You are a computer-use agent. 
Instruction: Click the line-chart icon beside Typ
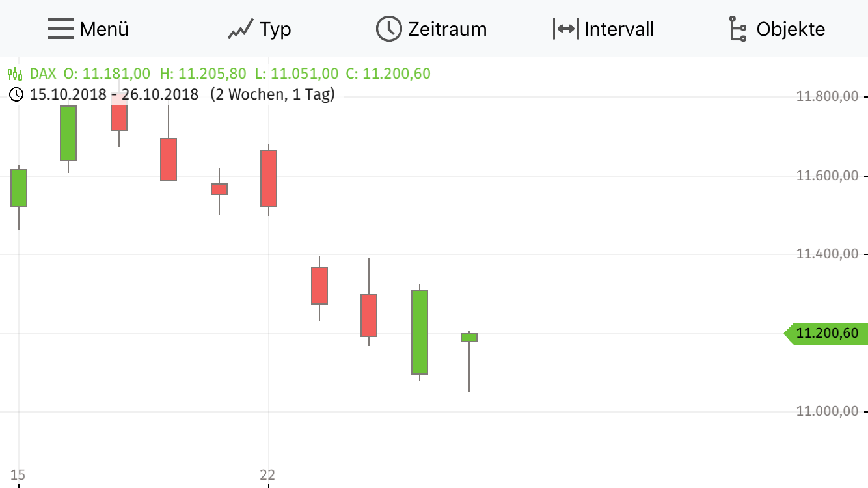click(240, 28)
